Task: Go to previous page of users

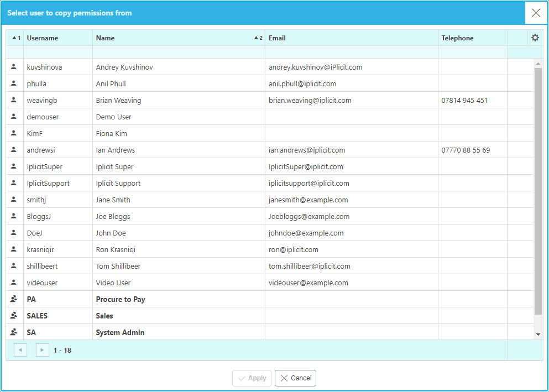Action: (20, 350)
